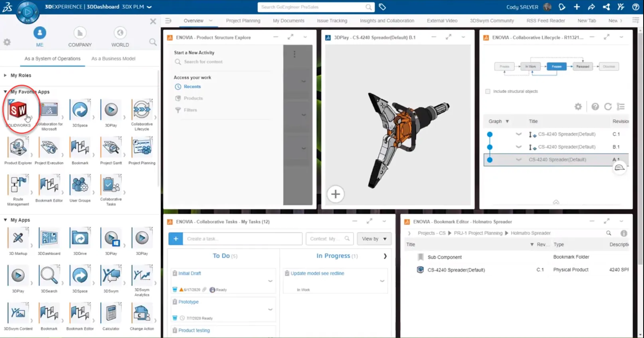Open lifecycle widget settings gear
Screen dimensions: 644x338
point(578,107)
